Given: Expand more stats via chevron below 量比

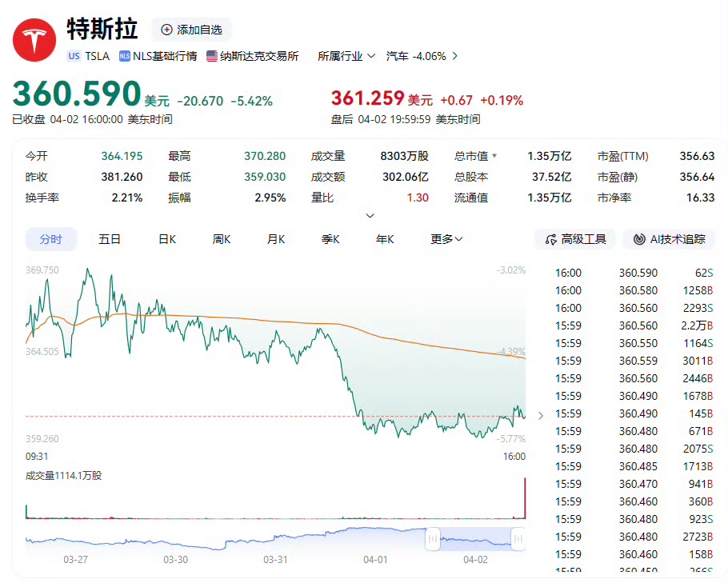Looking at the screenshot, I should 370,215.
